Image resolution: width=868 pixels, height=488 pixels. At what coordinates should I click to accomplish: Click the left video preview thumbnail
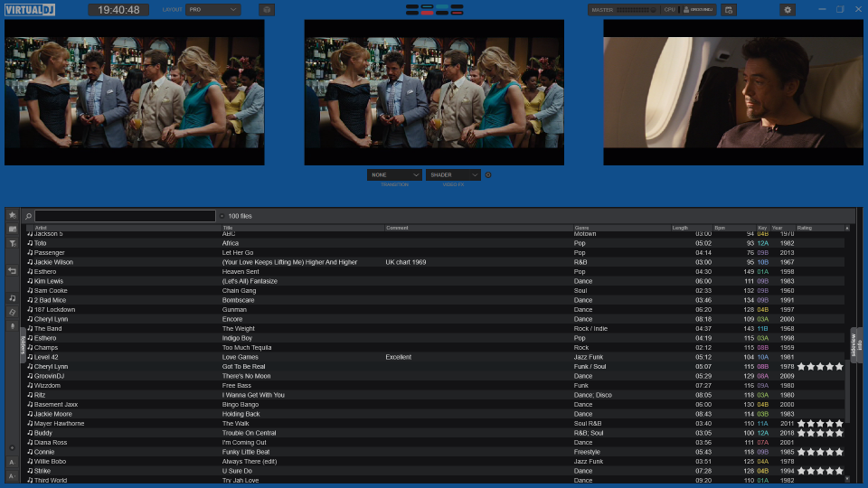pyautogui.click(x=135, y=92)
